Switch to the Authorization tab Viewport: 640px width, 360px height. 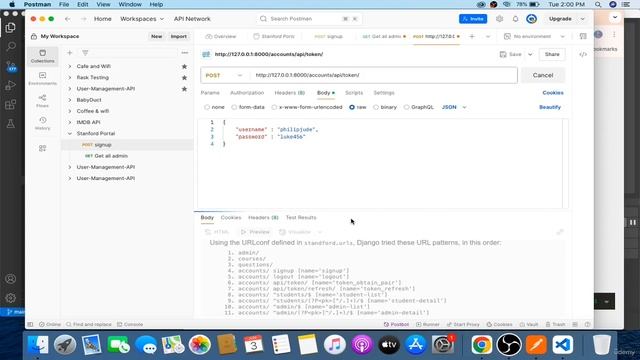tap(247, 93)
